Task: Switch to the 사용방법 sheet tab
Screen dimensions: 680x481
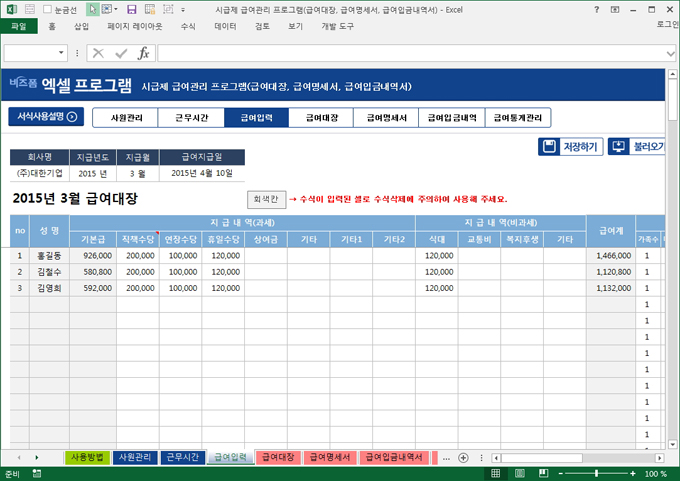Action: click(x=87, y=457)
